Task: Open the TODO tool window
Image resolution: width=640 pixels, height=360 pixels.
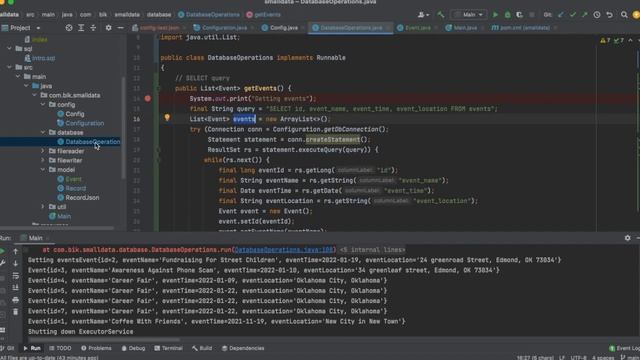Action: (60, 348)
